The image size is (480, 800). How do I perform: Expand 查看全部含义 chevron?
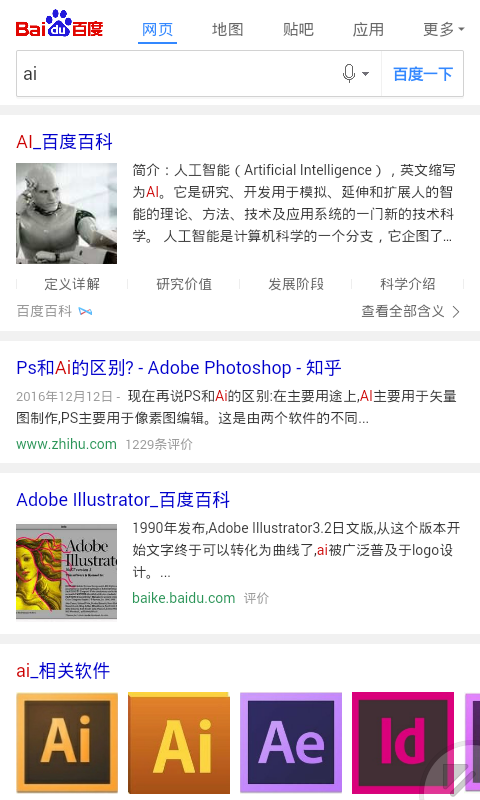click(457, 311)
